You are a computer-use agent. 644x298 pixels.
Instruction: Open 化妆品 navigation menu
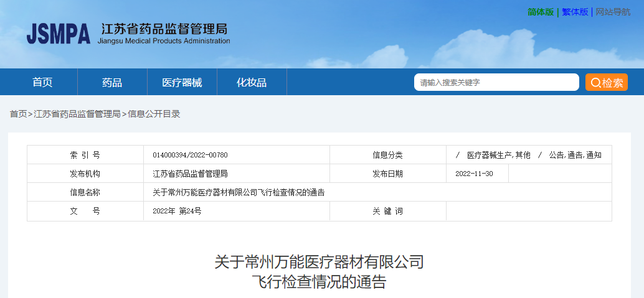[252, 82]
